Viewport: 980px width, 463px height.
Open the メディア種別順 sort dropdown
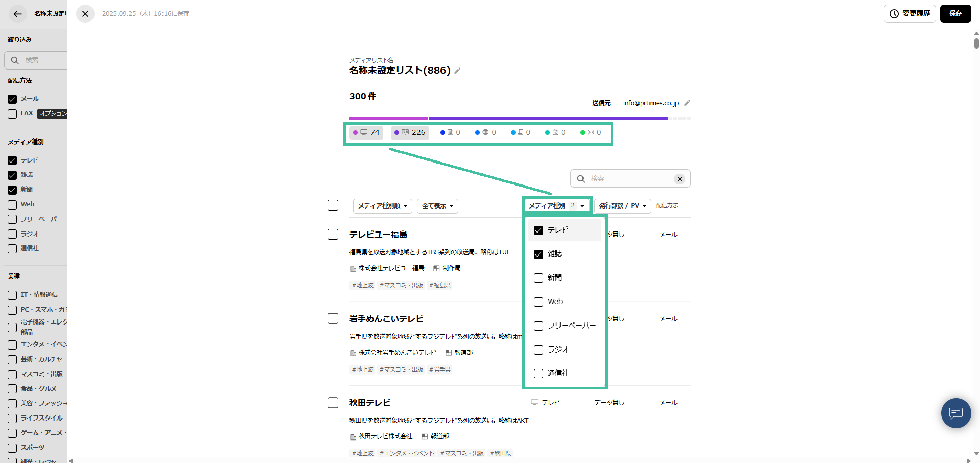[382, 206]
